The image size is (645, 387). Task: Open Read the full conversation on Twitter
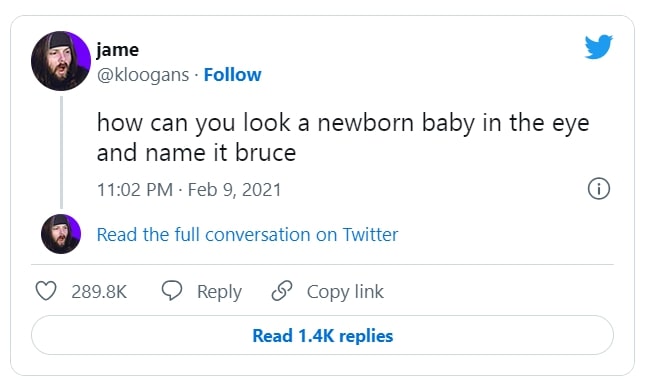247,235
